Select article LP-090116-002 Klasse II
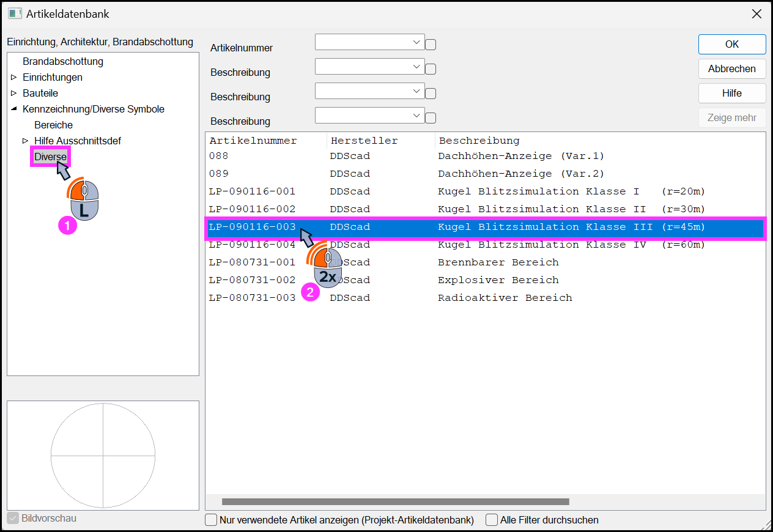773x532 pixels. pos(486,209)
